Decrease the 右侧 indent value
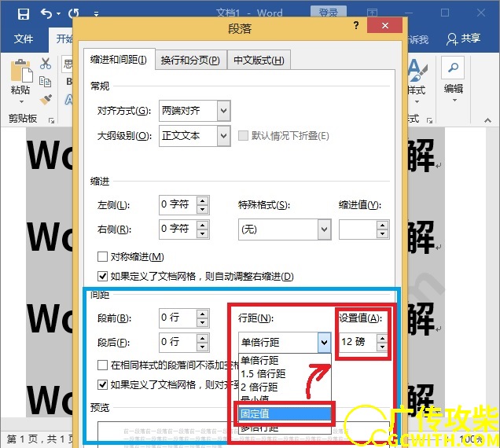This screenshot has height=448, width=500. click(203, 233)
